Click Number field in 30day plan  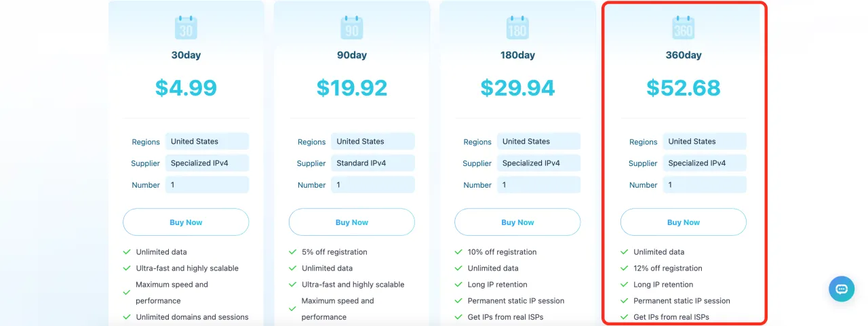[x=207, y=185]
